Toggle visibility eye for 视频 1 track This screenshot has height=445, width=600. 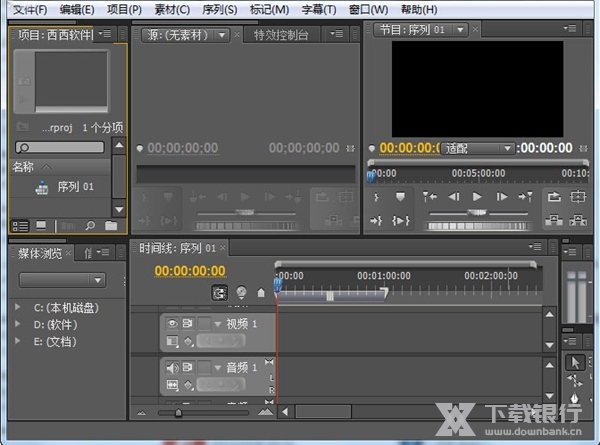(171, 323)
